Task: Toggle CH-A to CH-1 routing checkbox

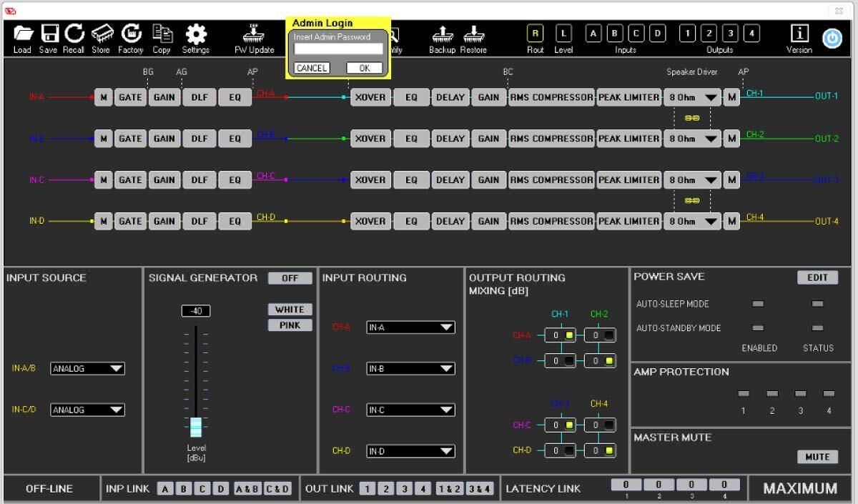Action: click(570, 335)
